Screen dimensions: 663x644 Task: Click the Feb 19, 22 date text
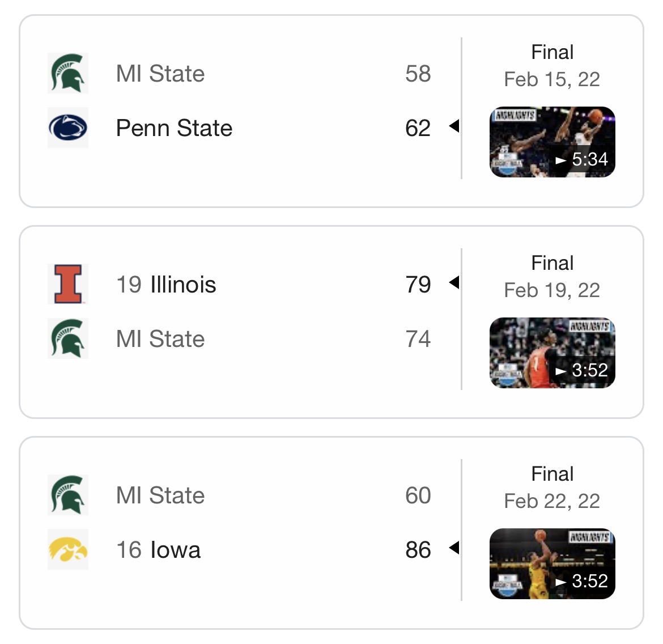pos(552,290)
